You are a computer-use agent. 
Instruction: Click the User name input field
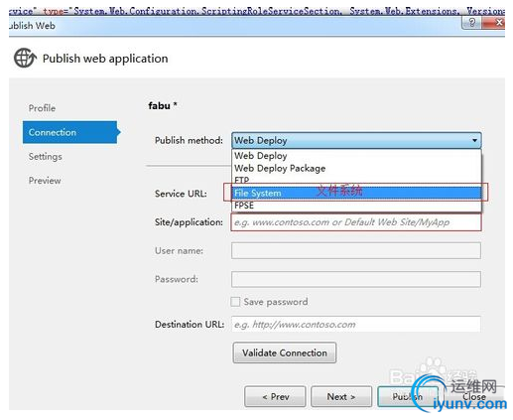356,250
